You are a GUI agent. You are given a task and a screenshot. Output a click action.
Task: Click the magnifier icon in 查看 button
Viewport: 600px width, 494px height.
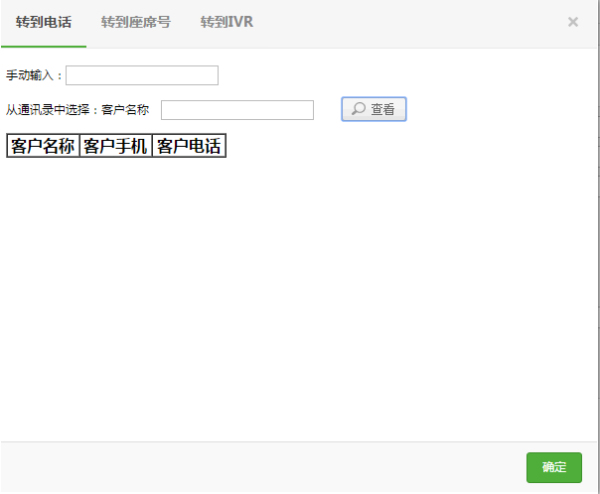(x=358, y=110)
